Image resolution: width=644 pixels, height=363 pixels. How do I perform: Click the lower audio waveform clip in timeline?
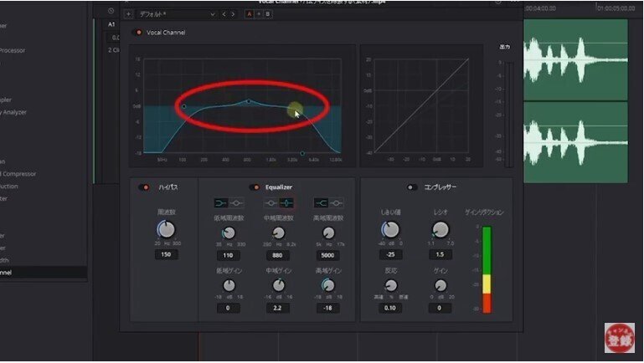click(575, 142)
